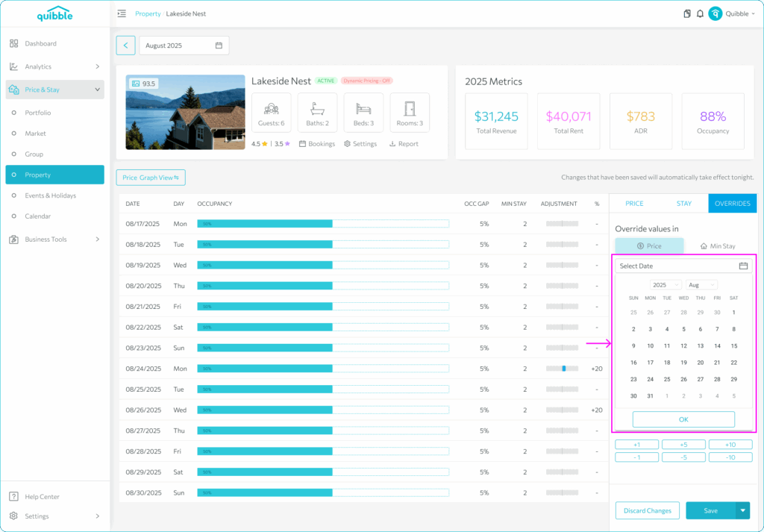This screenshot has height=532, width=764.
Task: Click the -1 adjustment button
Action: (x=637, y=457)
